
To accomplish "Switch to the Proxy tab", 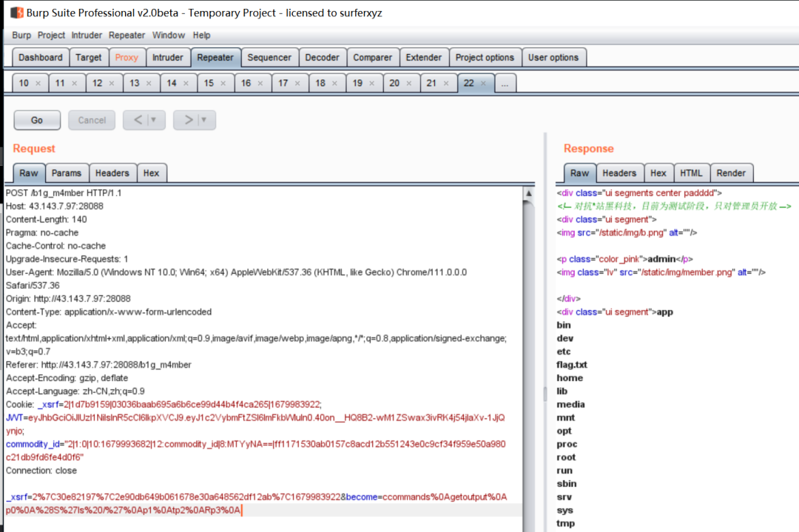I will coord(127,58).
